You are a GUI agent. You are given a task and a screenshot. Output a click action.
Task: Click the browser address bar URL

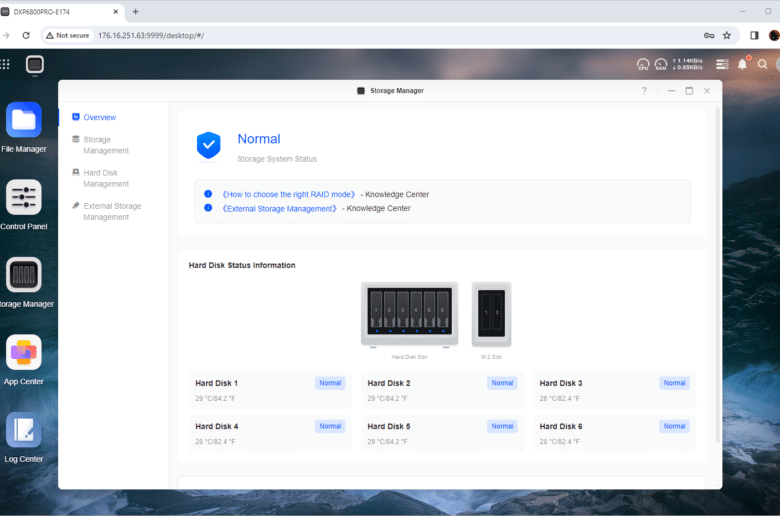point(151,36)
